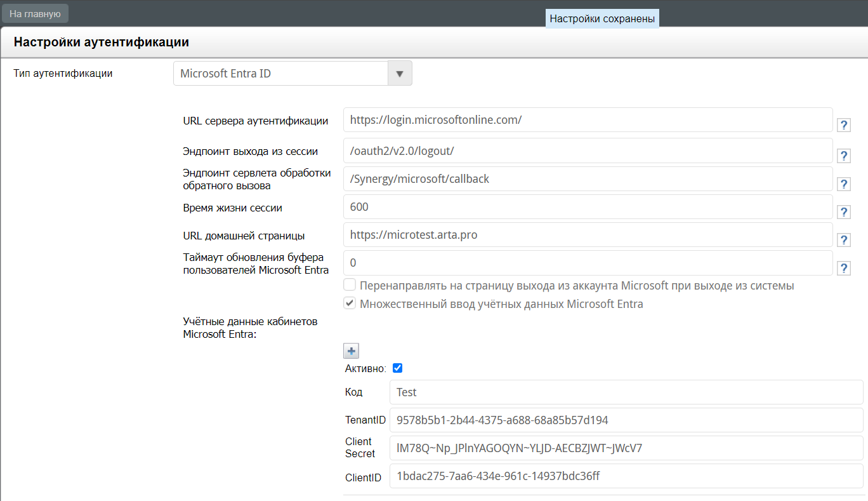868x501 pixels.
Task: Add new Entra credentials with plus icon
Action: [x=351, y=351]
